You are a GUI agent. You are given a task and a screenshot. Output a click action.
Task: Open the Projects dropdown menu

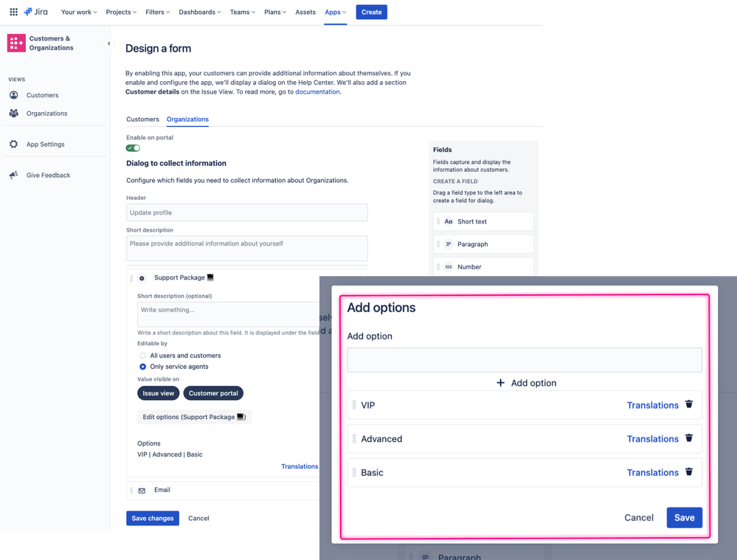pos(121,13)
